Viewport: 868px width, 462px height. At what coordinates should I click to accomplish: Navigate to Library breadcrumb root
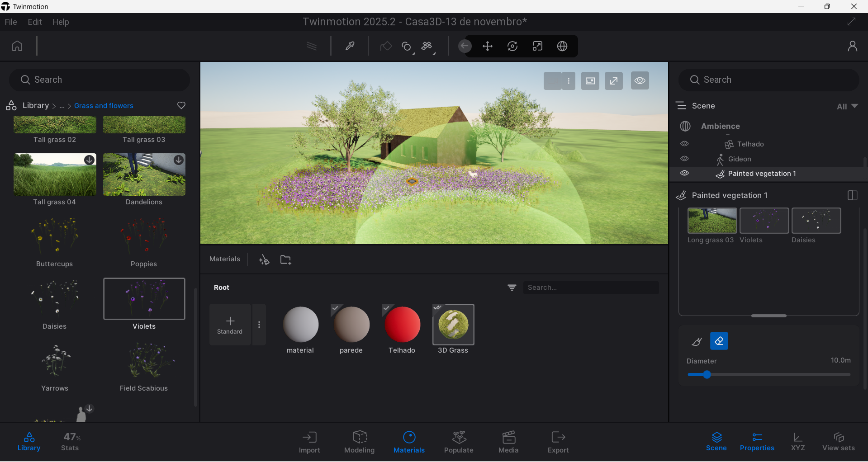click(35, 105)
